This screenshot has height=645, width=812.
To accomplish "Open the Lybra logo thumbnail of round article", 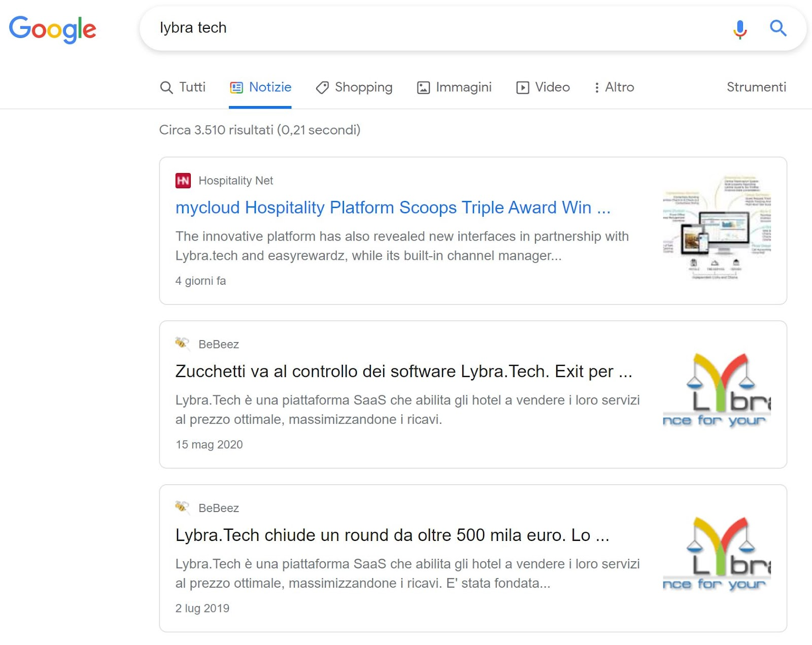I will coord(717,555).
